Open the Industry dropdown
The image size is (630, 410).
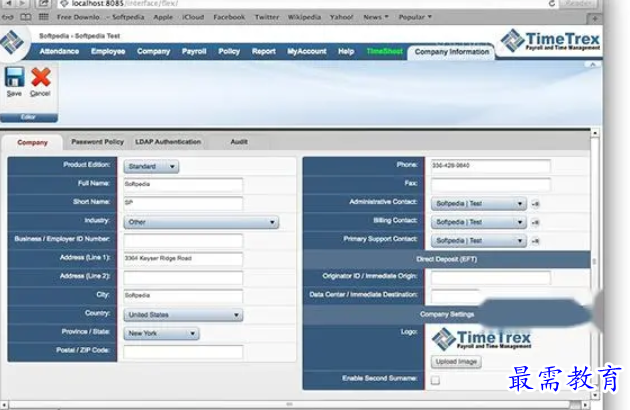point(201,222)
